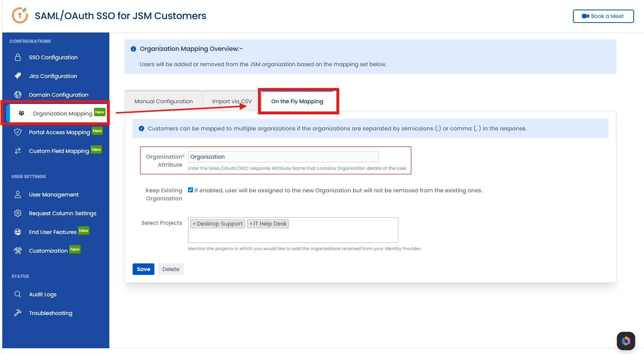
Task: Click the Troubleshooting wrench icon
Action: click(x=18, y=313)
